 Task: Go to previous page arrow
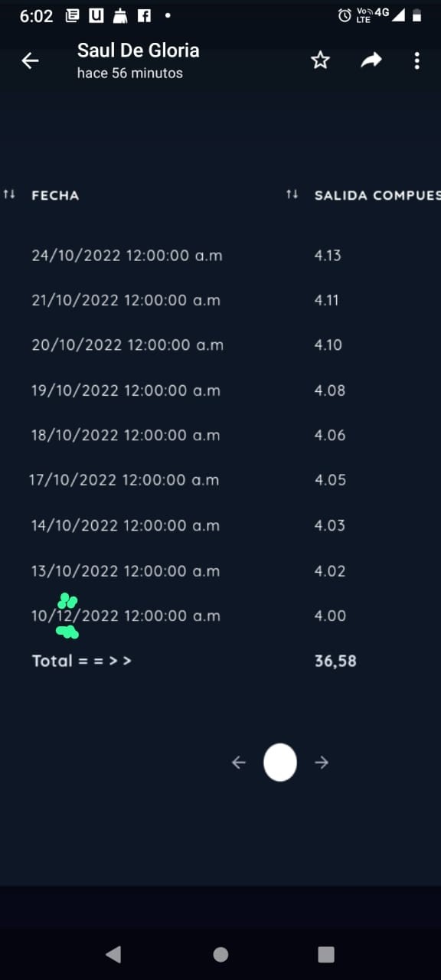(x=239, y=762)
